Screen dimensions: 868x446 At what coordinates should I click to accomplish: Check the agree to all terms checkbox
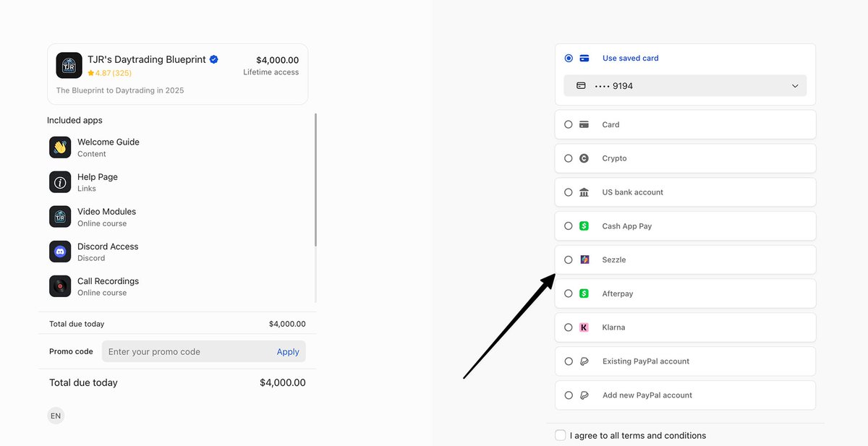pyautogui.click(x=561, y=435)
